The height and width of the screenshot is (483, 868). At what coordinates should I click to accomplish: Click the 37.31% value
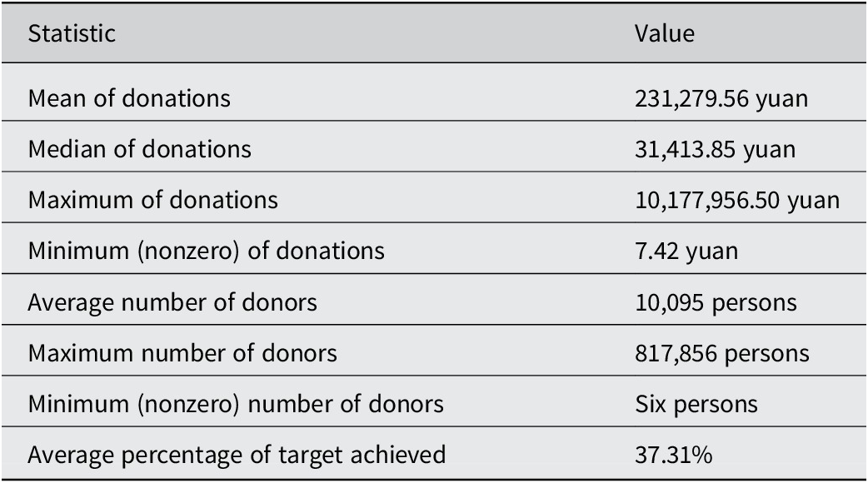pos(674,456)
